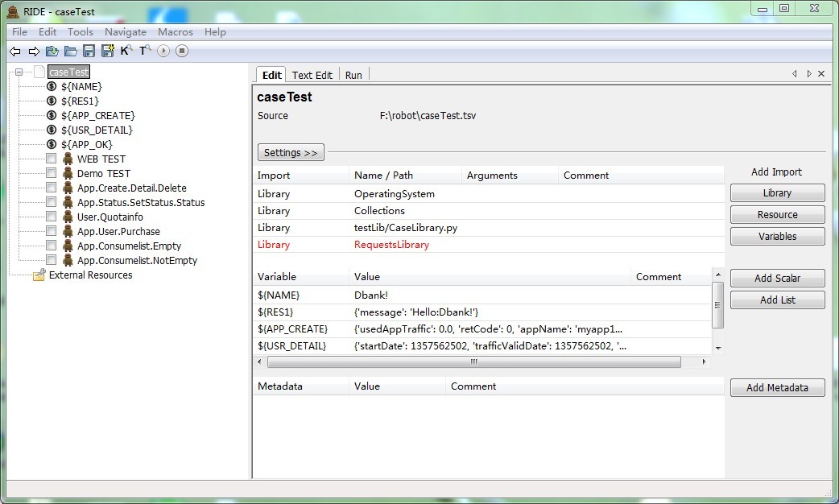Click the Save All toolbar icon
This screenshot has height=504, width=839.
[x=107, y=52]
